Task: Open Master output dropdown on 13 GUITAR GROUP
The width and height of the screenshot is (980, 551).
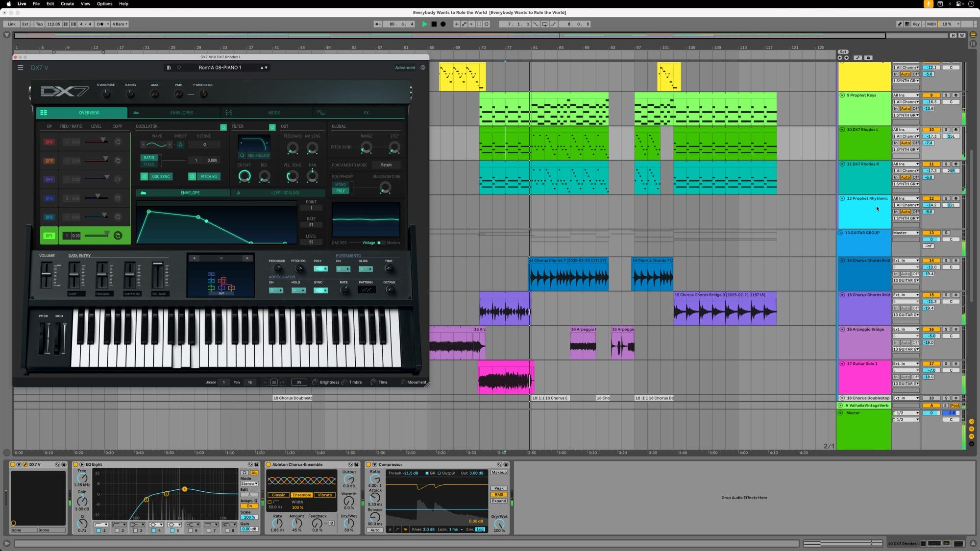Action: click(x=906, y=233)
